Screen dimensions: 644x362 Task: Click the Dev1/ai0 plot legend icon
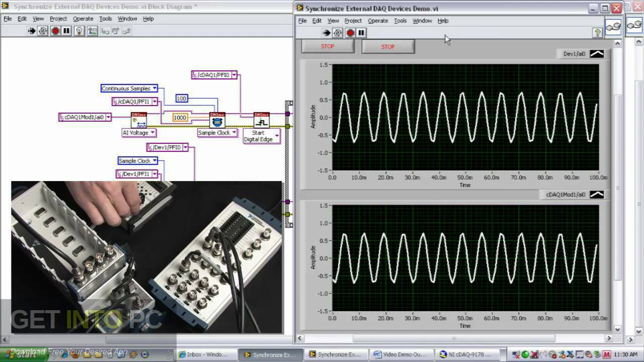pyautogui.click(x=597, y=54)
